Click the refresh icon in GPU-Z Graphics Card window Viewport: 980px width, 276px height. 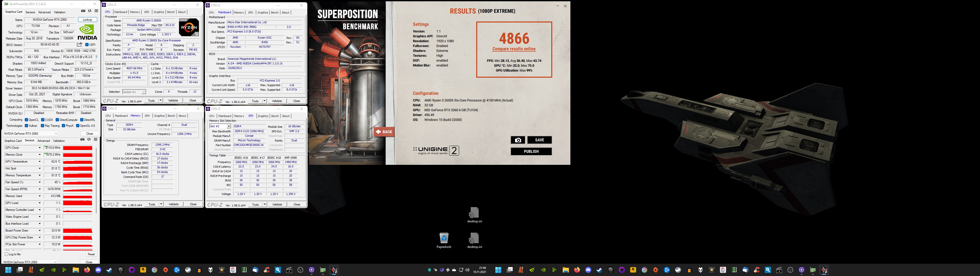coord(90,11)
